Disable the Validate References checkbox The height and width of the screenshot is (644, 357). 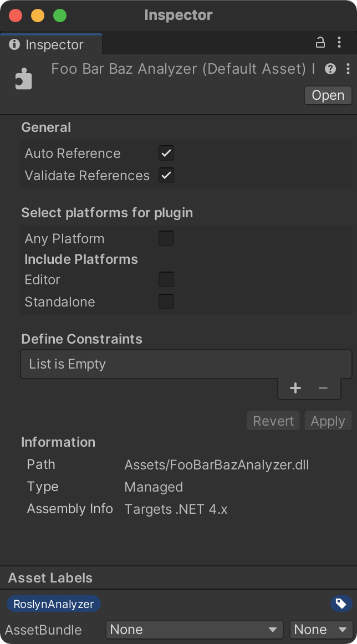[x=166, y=175]
